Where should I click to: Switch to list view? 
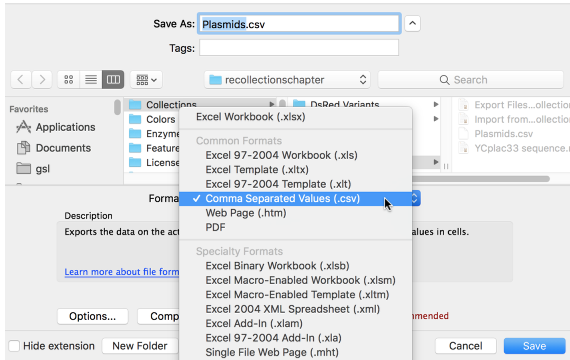point(91,80)
